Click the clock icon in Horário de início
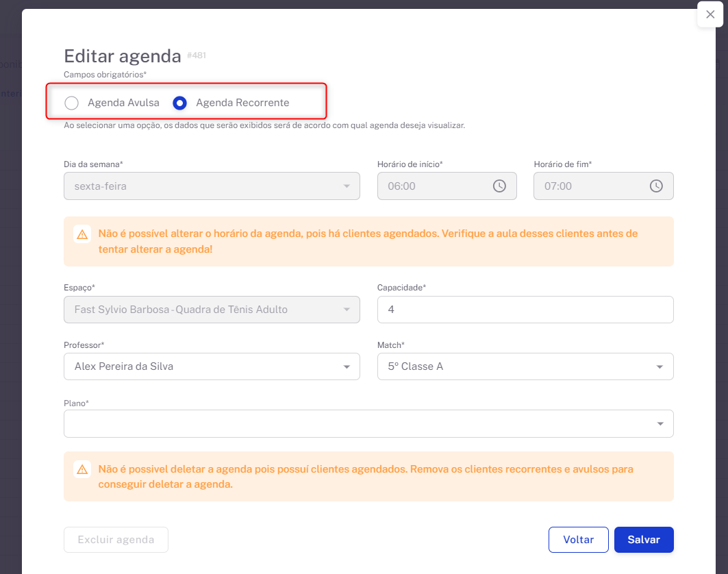Screen dimensions: 728x574 pos(499,186)
